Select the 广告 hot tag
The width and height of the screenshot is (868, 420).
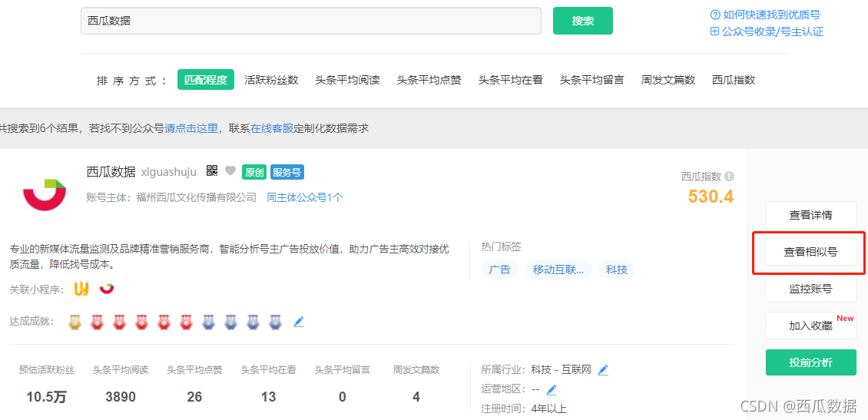[x=500, y=270]
